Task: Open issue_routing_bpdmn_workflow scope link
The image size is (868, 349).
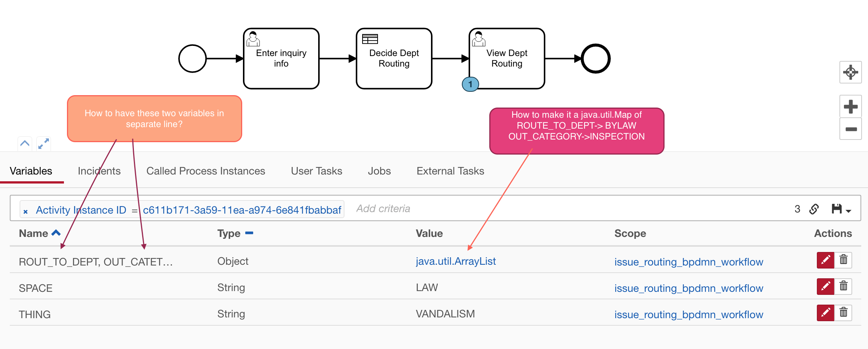Action: (x=688, y=262)
